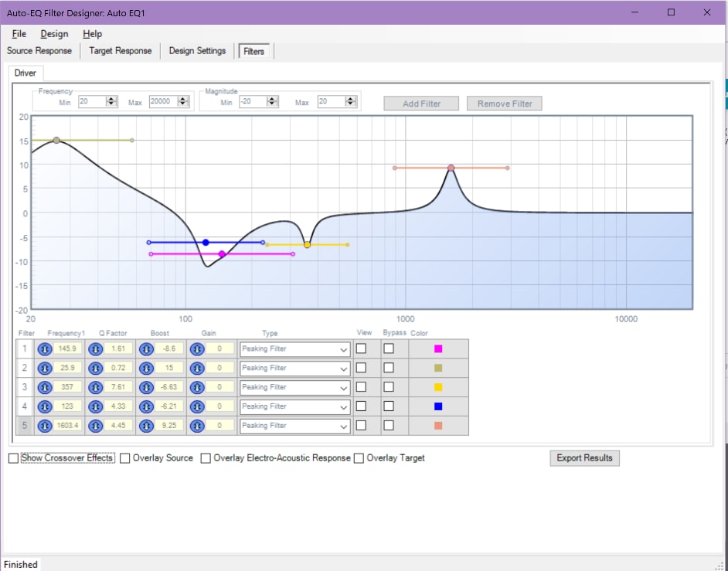Image resolution: width=728 pixels, height=571 pixels.
Task: Open the filter type combo box for filter 5
Action: 294,426
